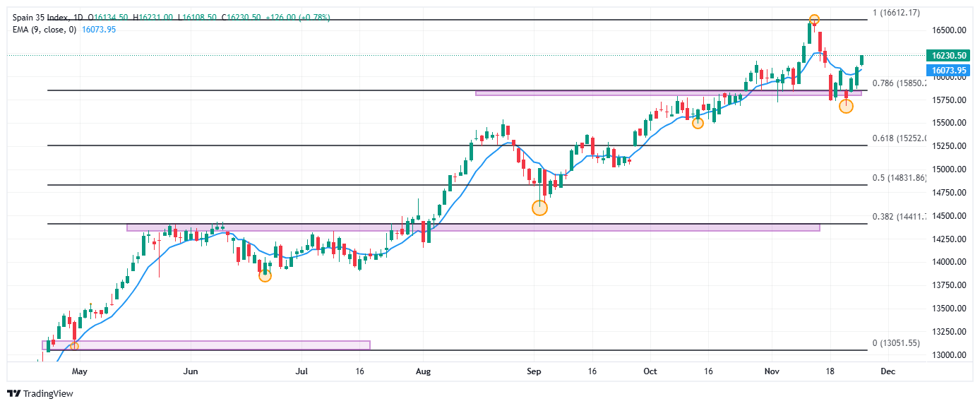This screenshot has width=980, height=406.
Task: Select the orange circle below late November candles
Action: pyautogui.click(x=846, y=107)
